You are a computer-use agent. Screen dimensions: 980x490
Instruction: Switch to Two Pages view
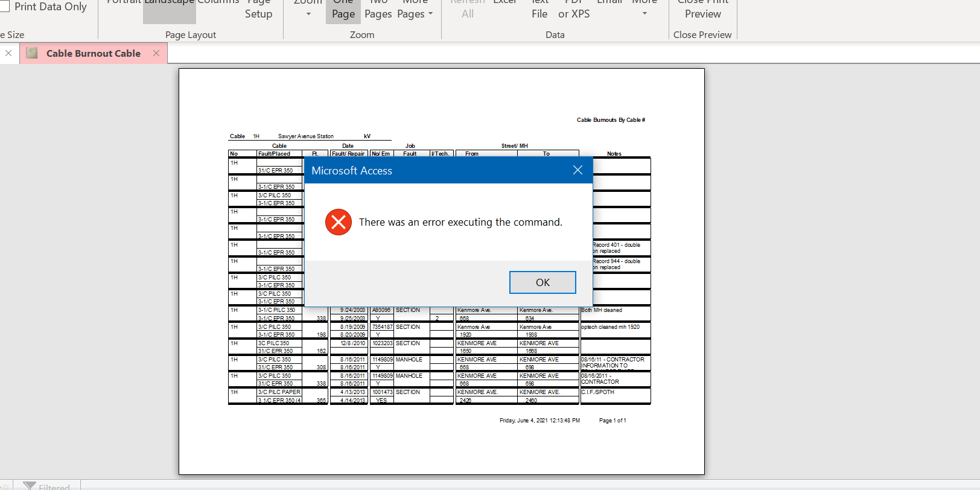378,8
